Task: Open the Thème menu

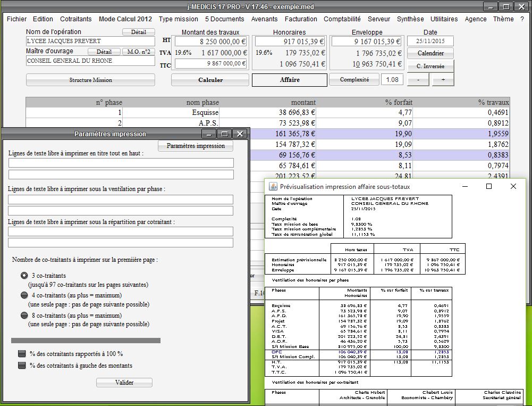Action: coord(503,19)
